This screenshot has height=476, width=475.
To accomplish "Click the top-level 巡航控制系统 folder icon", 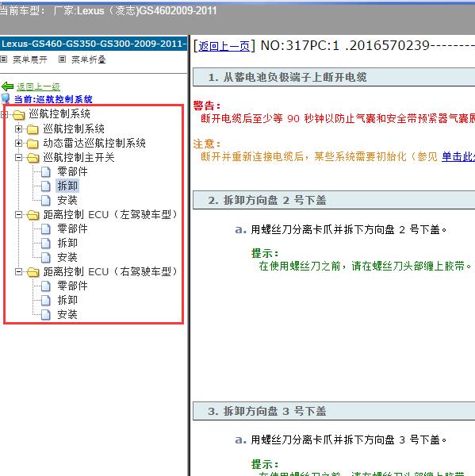I will pos(19,114).
